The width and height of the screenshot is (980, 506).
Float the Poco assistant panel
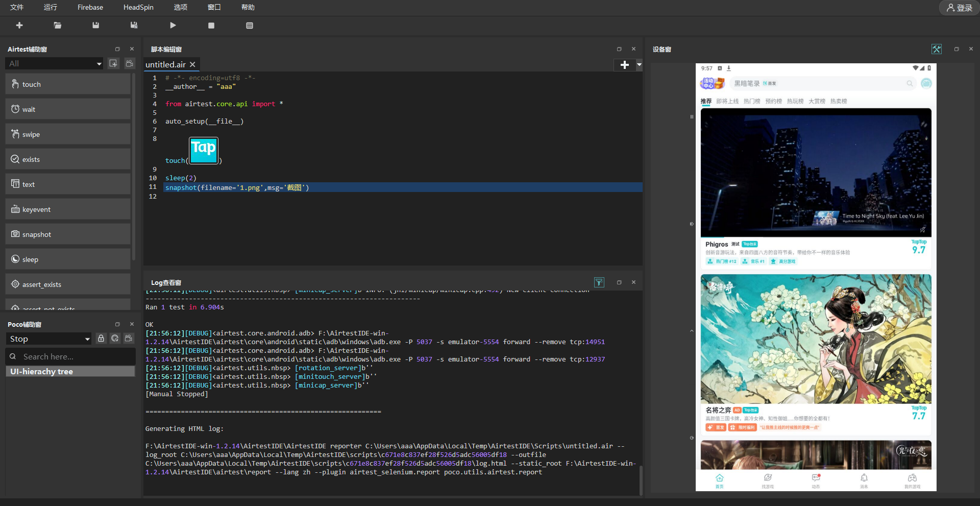point(117,324)
